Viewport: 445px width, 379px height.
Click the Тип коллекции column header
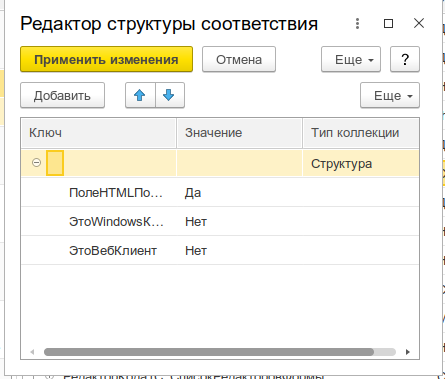coord(361,133)
